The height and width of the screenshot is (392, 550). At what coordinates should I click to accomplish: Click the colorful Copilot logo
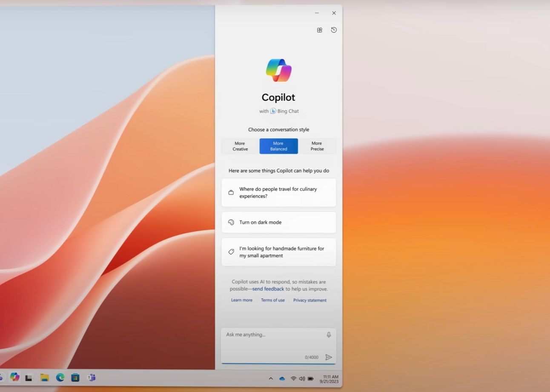click(279, 70)
